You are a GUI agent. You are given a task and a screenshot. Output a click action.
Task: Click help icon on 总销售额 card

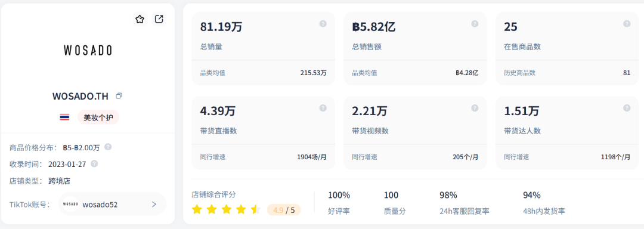pos(475,24)
